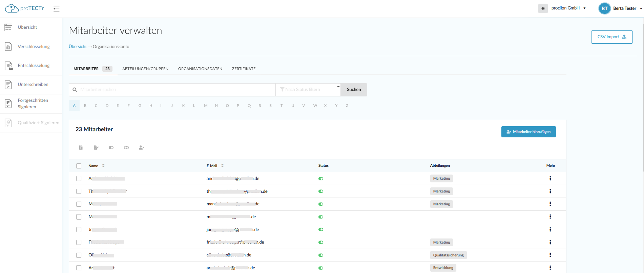Collapse the sidebar menu icon
Screen dimensions: 644x273
[x=56, y=8]
